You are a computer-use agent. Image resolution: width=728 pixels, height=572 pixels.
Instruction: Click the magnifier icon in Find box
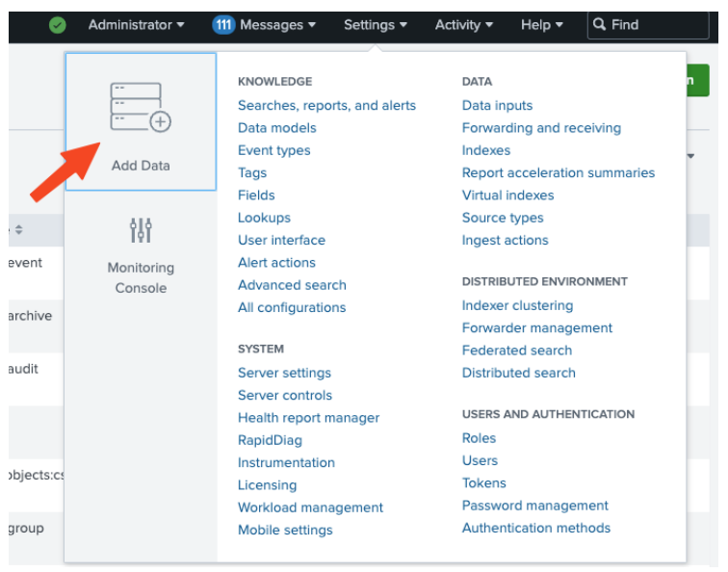(x=600, y=25)
